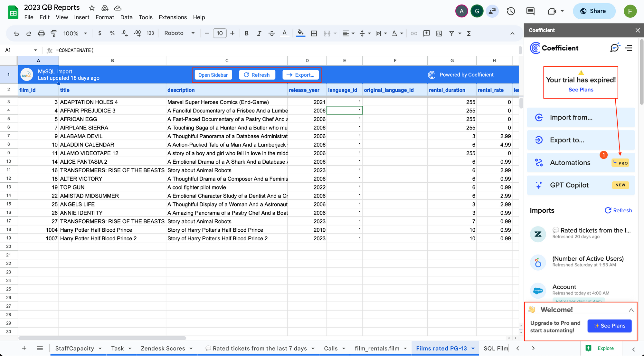
Task: Open the text color picker
Action: (x=284, y=33)
